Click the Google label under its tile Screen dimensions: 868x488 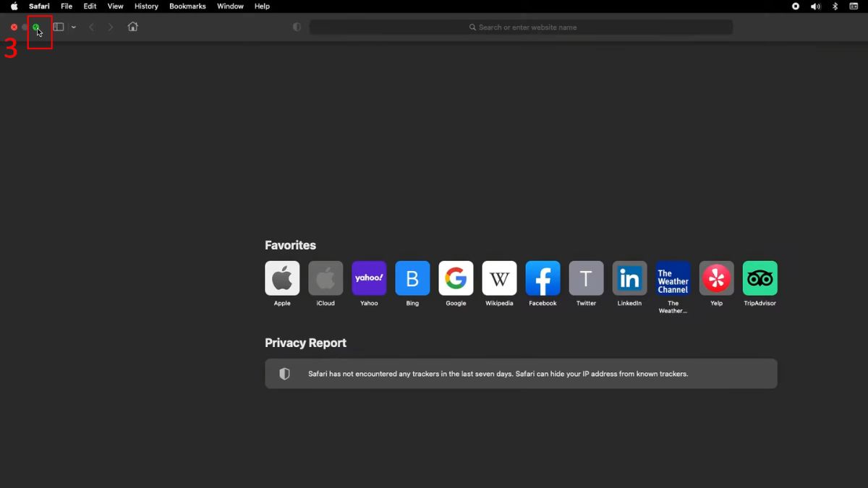pyautogui.click(x=456, y=304)
